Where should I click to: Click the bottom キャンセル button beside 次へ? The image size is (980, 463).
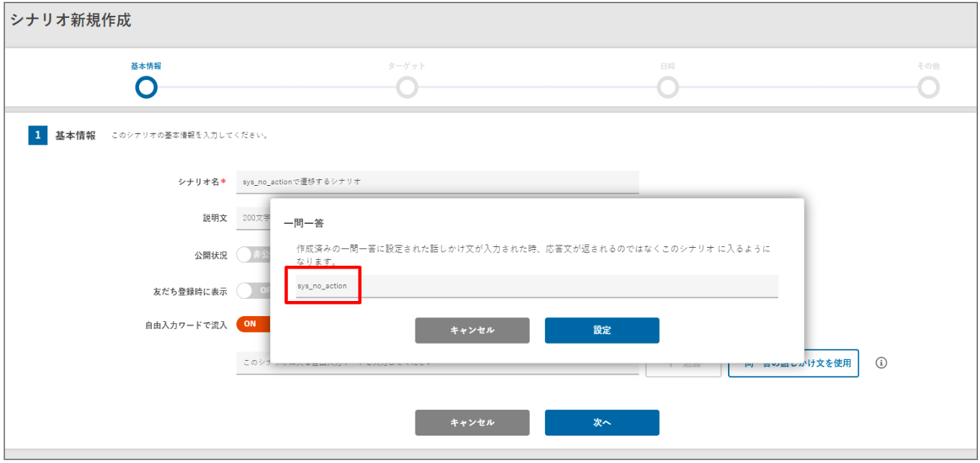pos(472,423)
